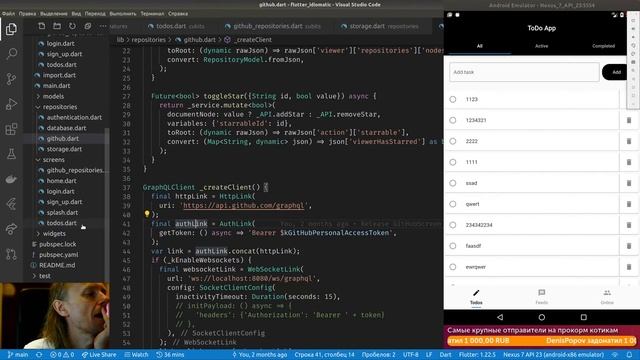Image resolution: width=640 pixels, height=360 pixels.
Task: Click the New File icon in Explorer toolbar
Action: (42, 26)
